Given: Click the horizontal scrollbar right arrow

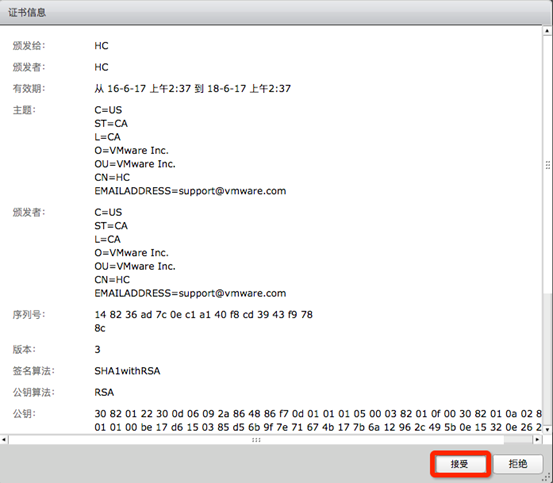Looking at the screenshot, I should coord(537,439).
